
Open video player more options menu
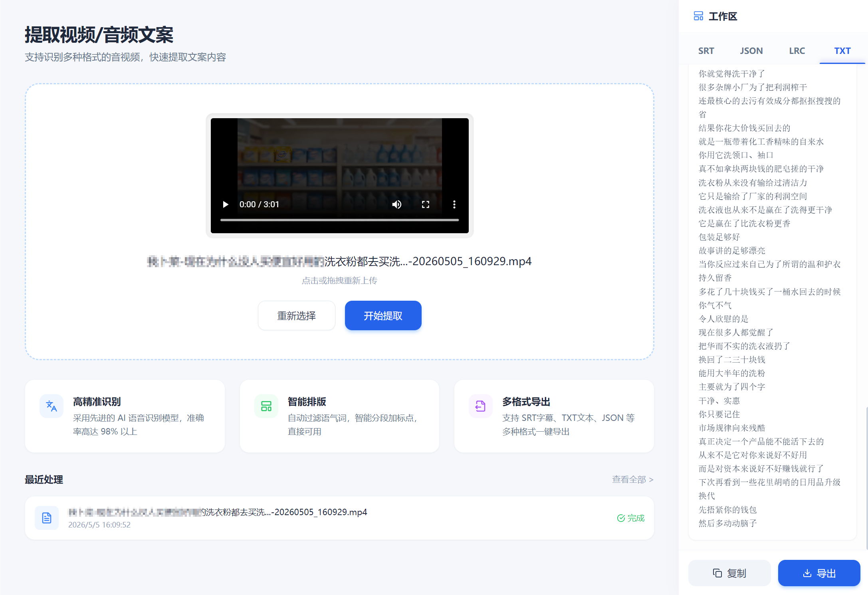454,204
